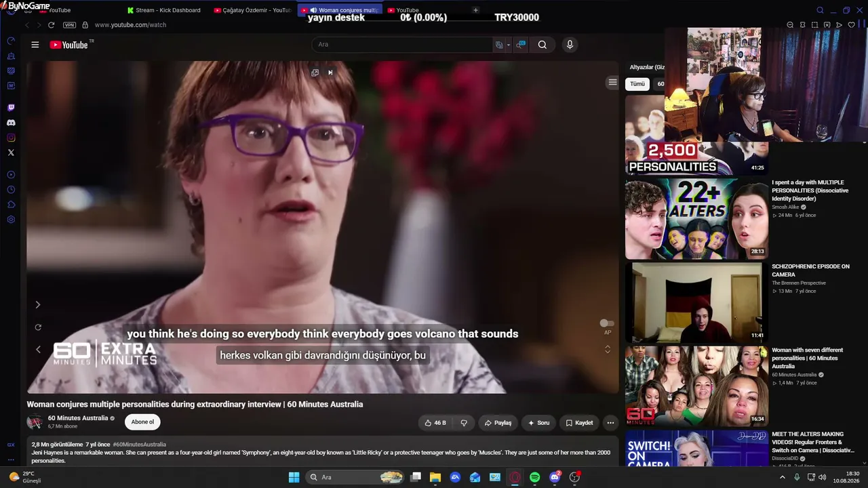The width and height of the screenshot is (868, 488).
Task: Open the browser search icon in the title bar
Action: (x=820, y=10)
